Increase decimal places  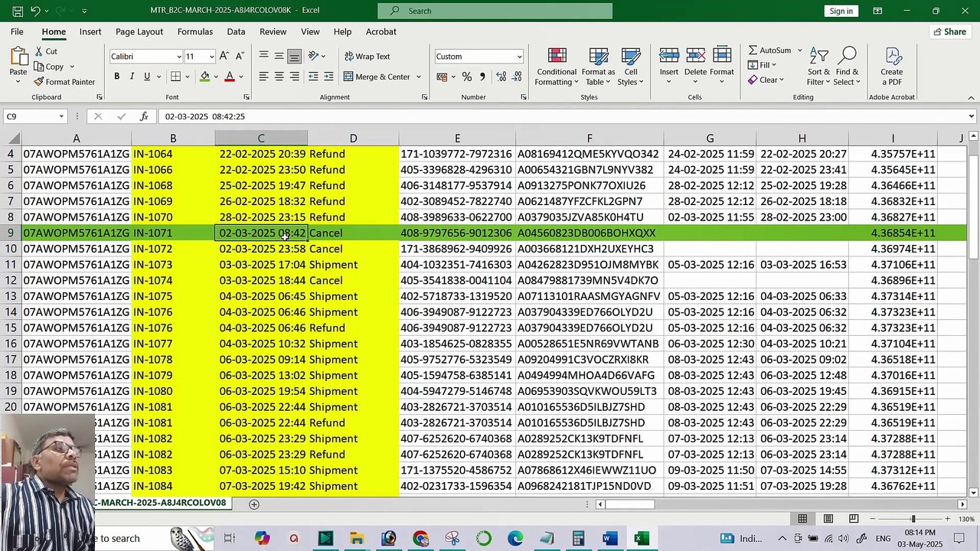[501, 77]
